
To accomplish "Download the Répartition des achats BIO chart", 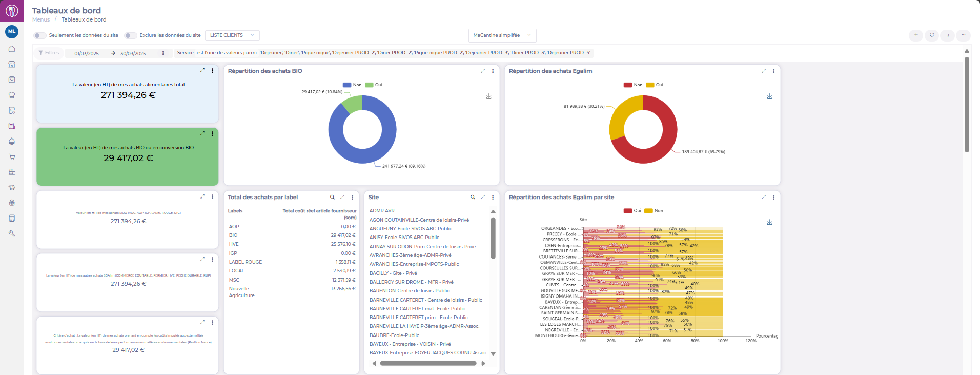I will (x=488, y=96).
